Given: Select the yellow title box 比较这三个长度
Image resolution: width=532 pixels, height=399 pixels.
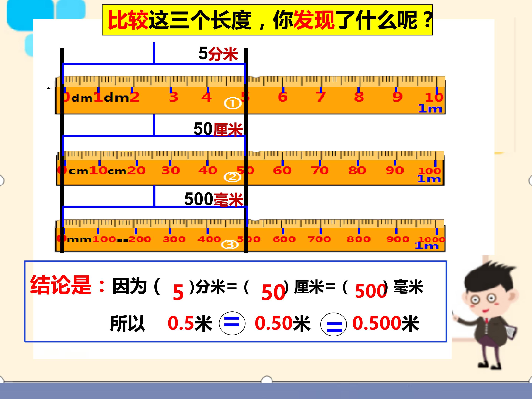Looking at the screenshot, I should [x=267, y=20].
